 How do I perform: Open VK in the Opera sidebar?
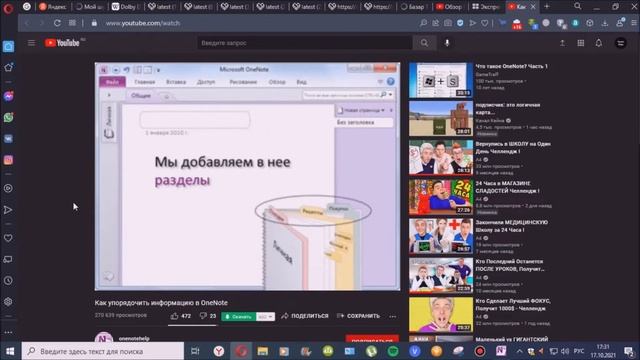click(x=8, y=139)
